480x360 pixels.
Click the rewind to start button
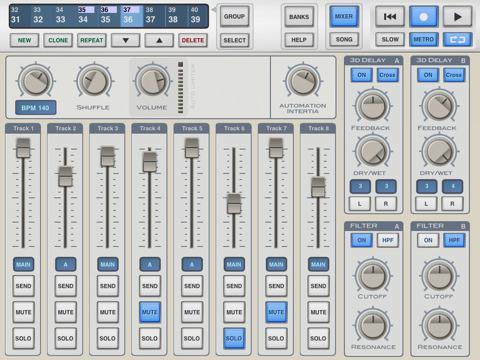pos(390,16)
